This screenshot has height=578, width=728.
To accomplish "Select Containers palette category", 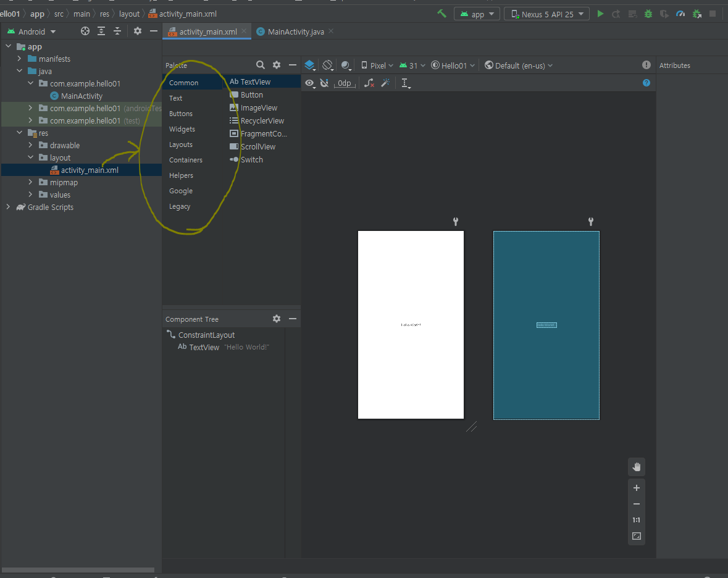I will coord(185,160).
